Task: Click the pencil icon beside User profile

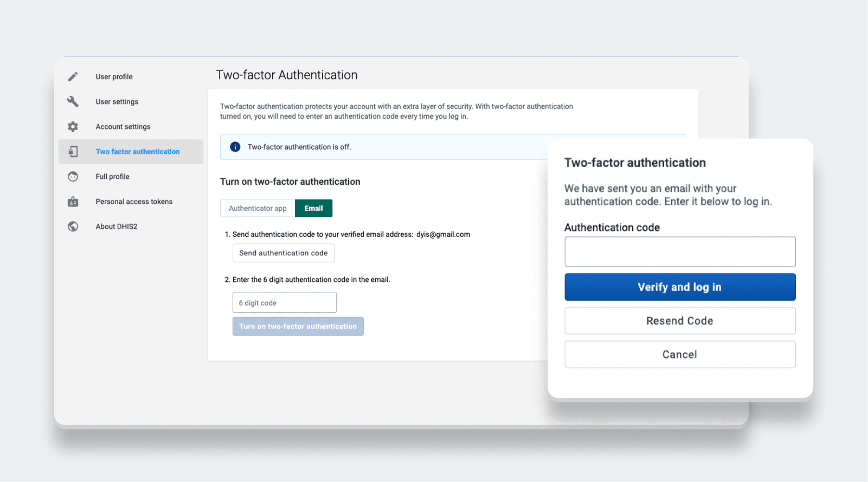Action: 73,76
